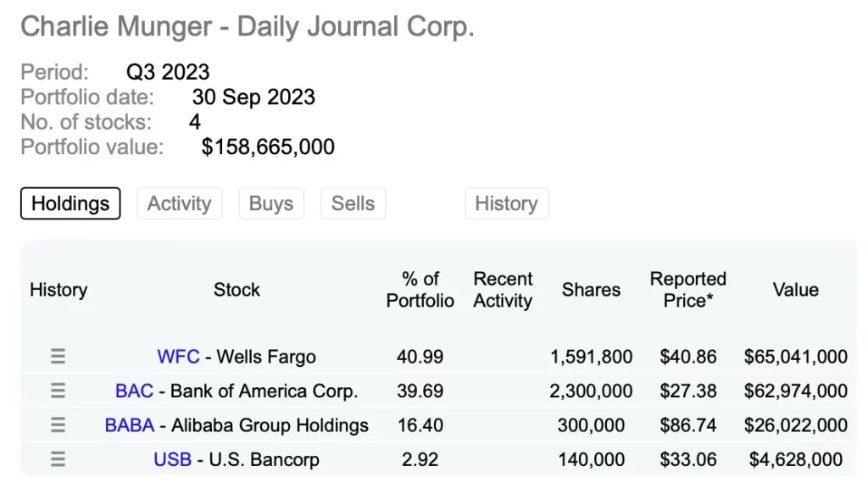
Task: Switch to the Activity tab
Action: pos(179,203)
